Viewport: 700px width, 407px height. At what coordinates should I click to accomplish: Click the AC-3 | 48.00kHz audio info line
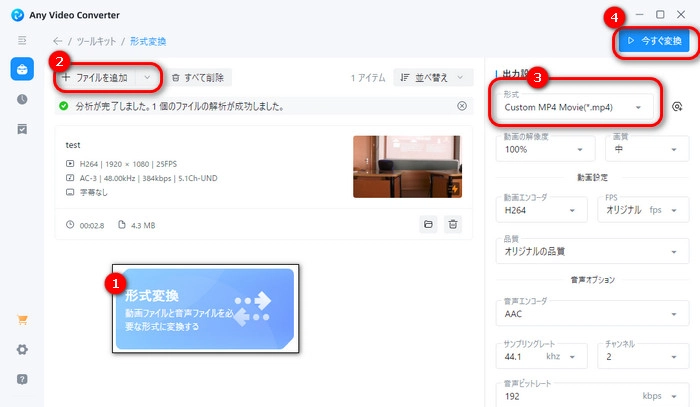(148, 178)
